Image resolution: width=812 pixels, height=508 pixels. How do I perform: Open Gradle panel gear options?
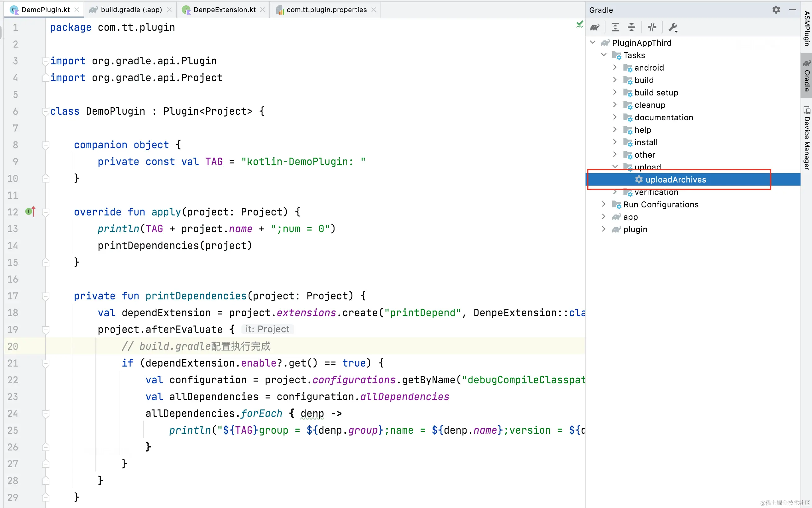click(776, 10)
